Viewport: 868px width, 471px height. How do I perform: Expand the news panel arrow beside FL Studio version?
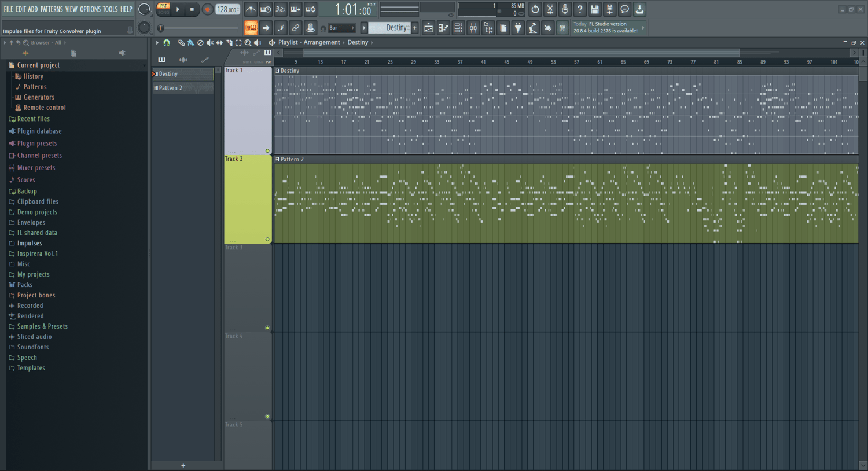pos(643,28)
